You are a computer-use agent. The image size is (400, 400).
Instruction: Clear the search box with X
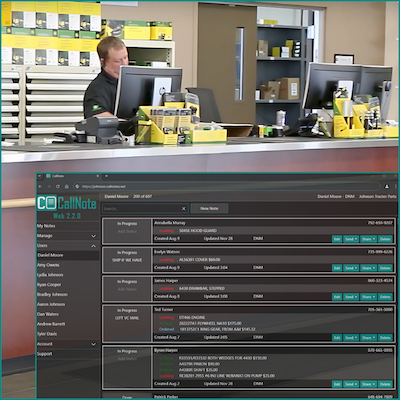click(184, 209)
